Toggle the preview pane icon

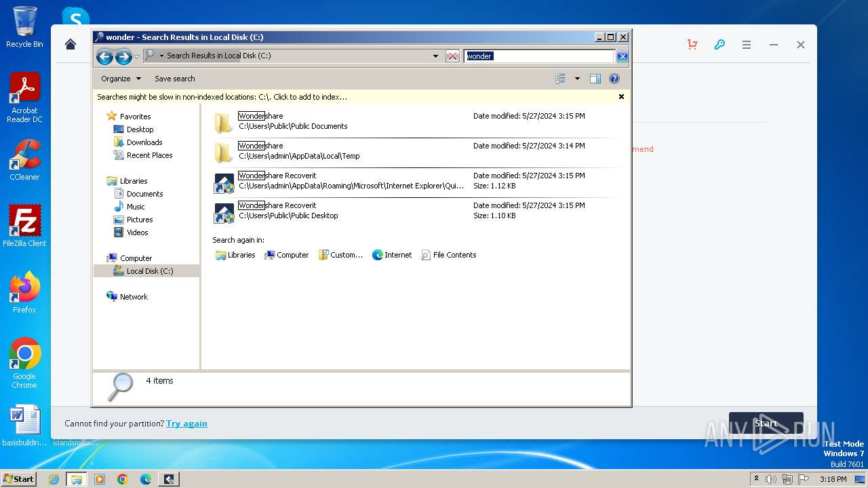595,79
